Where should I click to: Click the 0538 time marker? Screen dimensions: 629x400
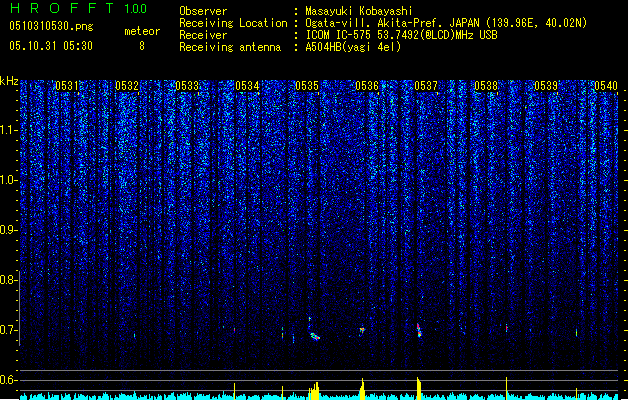(x=486, y=86)
